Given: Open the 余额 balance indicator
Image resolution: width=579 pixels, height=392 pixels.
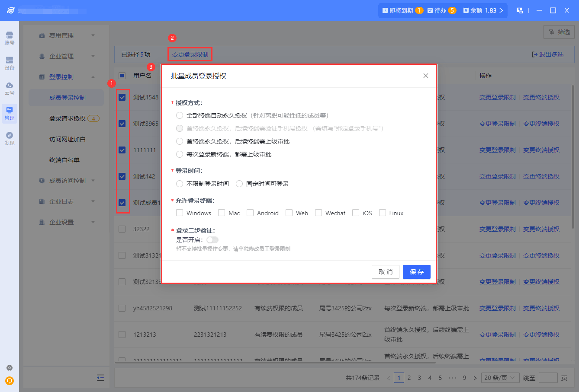Looking at the screenshot, I should [483, 10].
